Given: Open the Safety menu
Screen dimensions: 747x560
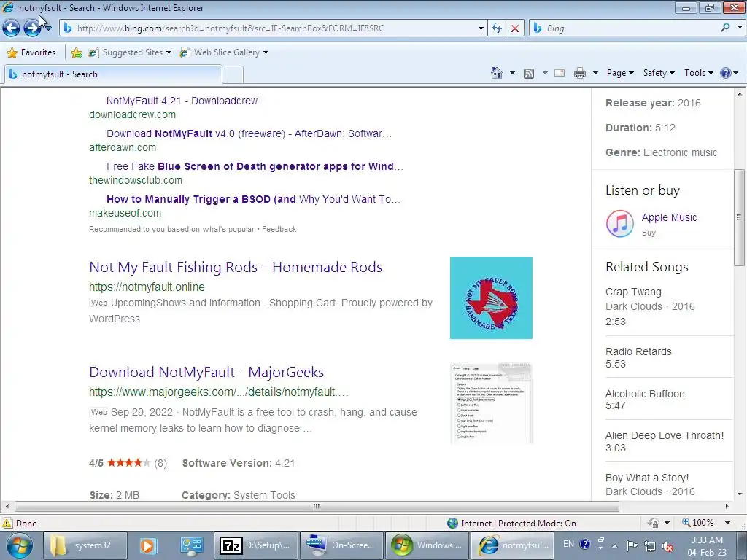Looking at the screenshot, I should [659, 73].
